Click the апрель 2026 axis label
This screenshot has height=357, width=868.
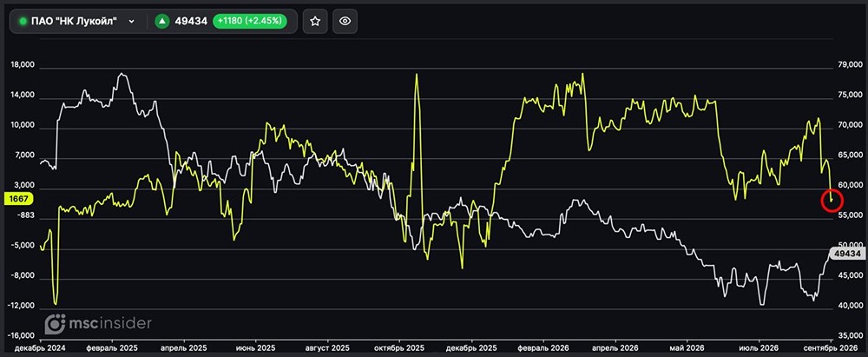click(x=615, y=347)
